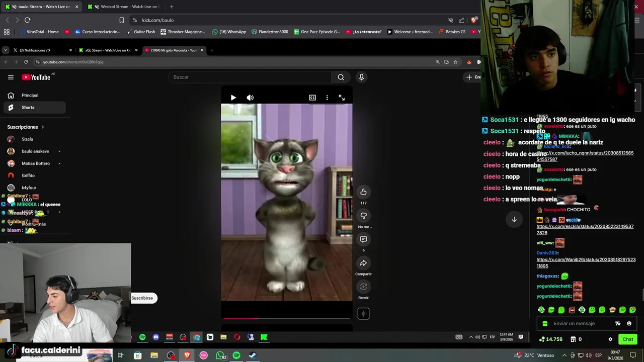Toggle closed captions on the Short
This screenshot has width=644, height=362.
(x=312, y=98)
